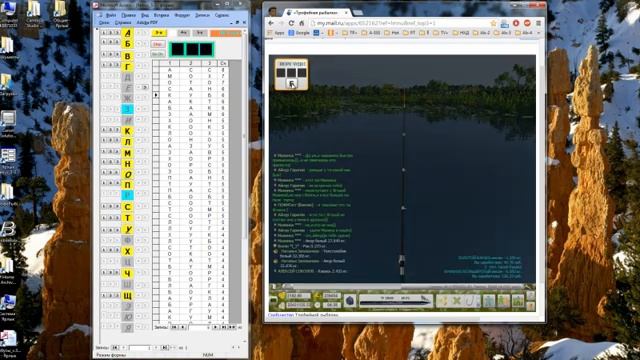Click the yellow letter Т button
The height and width of the screenshot is (360, 640).
tap(128, 218)
